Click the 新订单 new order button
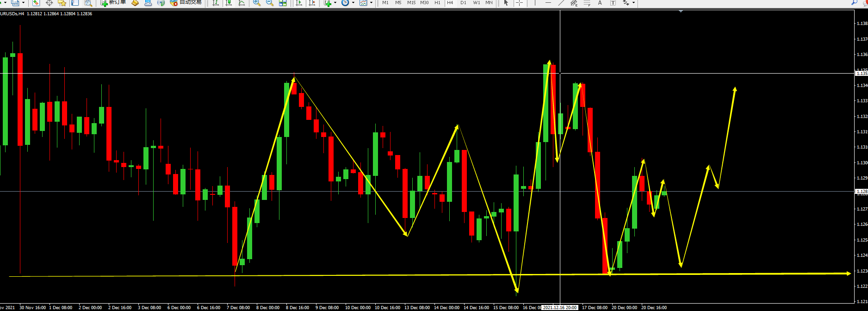 point(113,3)
